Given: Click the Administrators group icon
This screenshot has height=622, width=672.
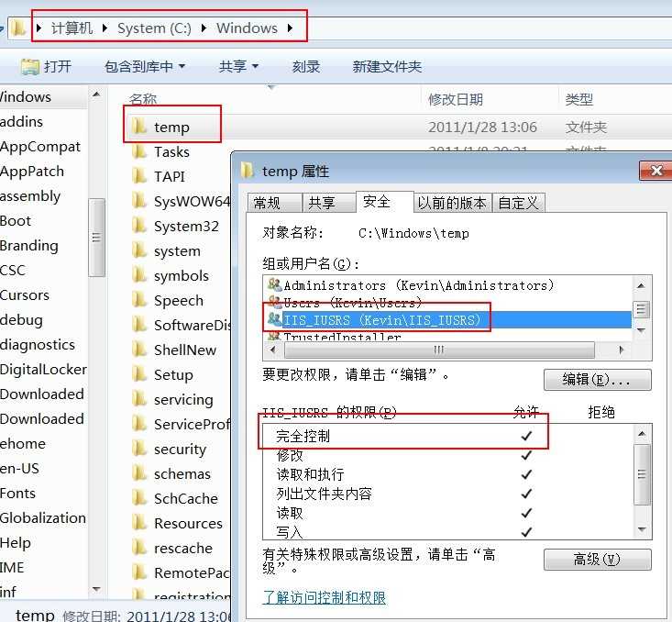Looking at the screenshot, I should [x=274, y=284].
